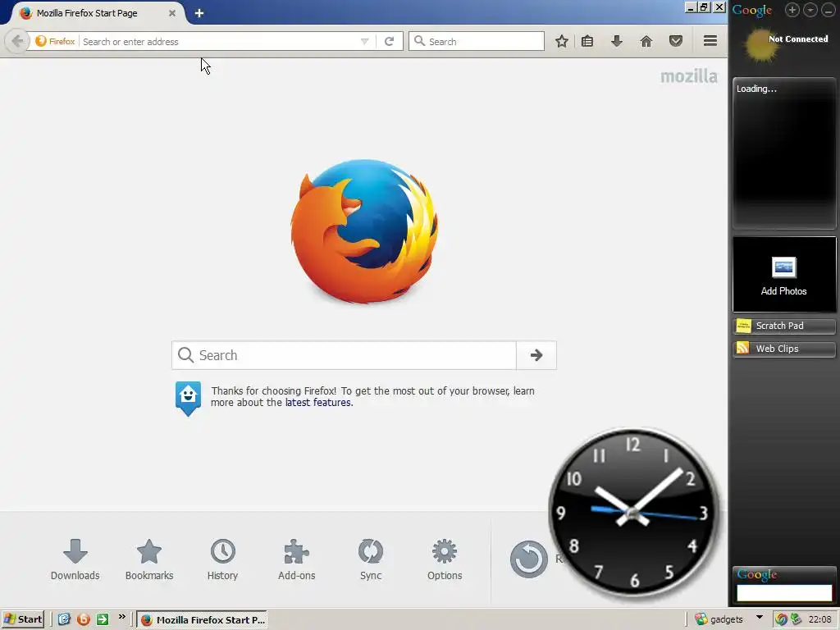Image resolution: width=840 pixels, height=630 pixels.
Task: Reload the current page
Action: pos(390,41)
